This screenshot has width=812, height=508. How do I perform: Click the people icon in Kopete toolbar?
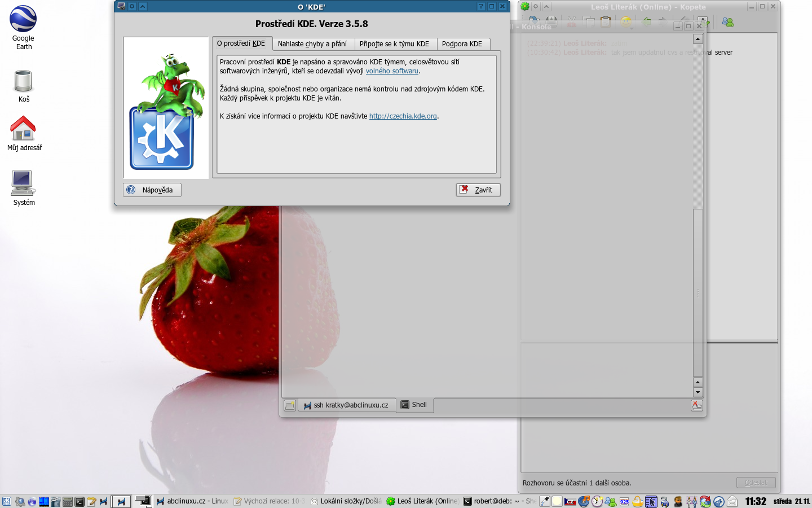(728, 22)
